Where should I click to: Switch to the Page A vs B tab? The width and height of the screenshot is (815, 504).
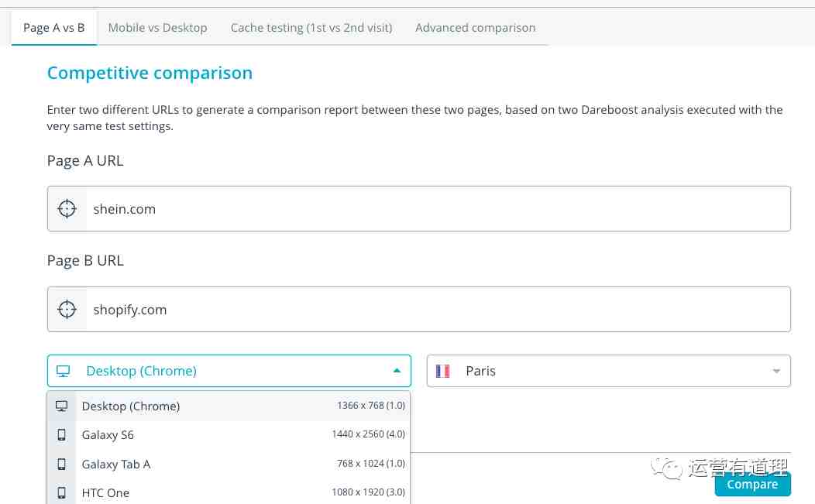(54, 28)
